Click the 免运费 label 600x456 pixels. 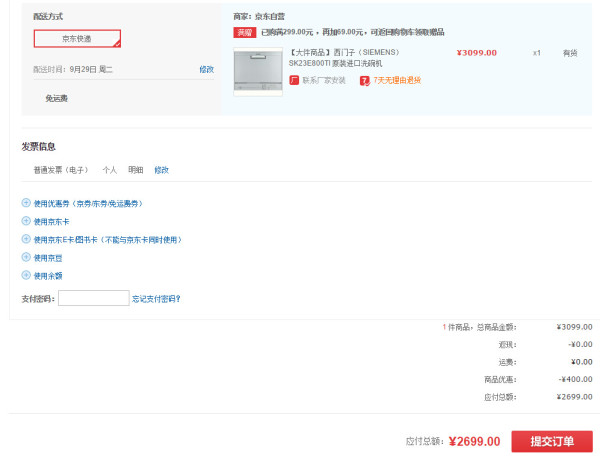(x=57, y=98)
